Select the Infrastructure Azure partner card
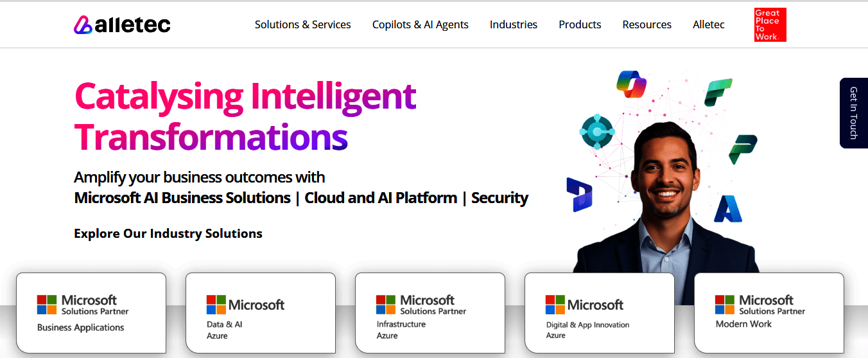The image size is (868, 358). [430, 313]
